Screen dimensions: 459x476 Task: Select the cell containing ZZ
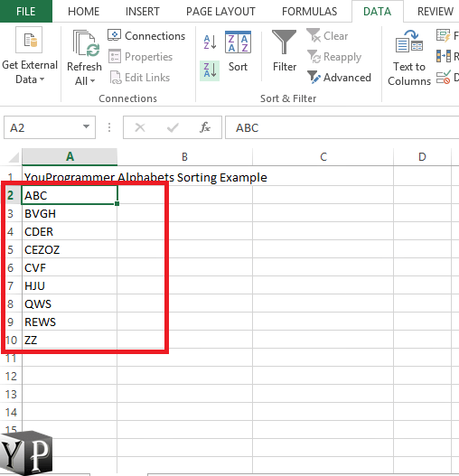[x=70, y=340]
